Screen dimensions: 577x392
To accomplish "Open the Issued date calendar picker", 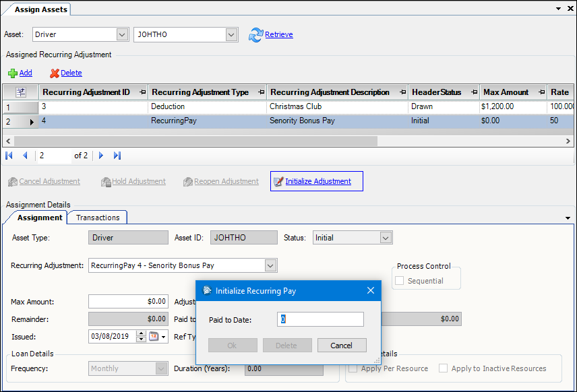I will click(154, 337).
